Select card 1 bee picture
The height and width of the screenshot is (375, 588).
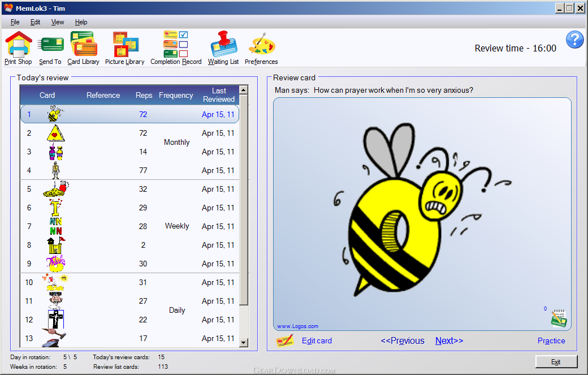click(55, 114)
